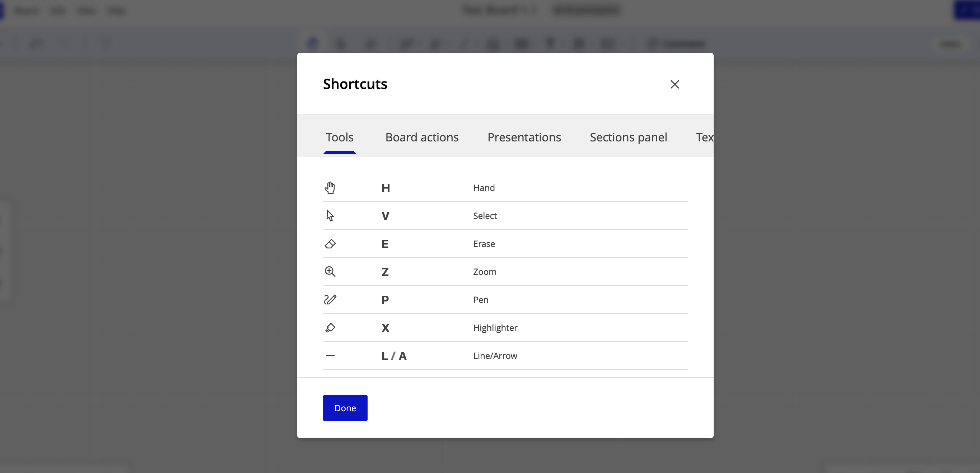Viewport: 980px width, 473px height.
Task: Click the Erase tool icon
Action: [x=330, y=244]
